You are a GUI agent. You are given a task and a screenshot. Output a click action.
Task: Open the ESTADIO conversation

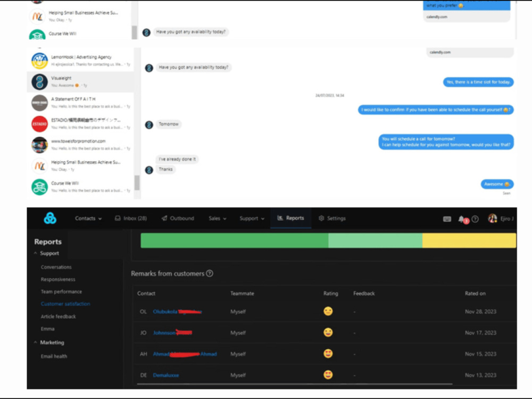80,124
